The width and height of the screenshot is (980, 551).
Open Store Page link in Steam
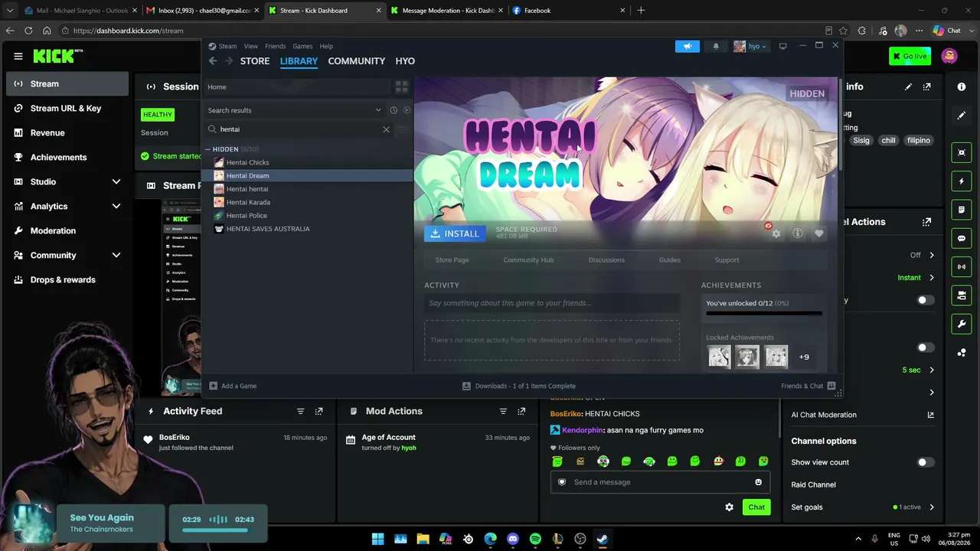[x=452, y=260]
